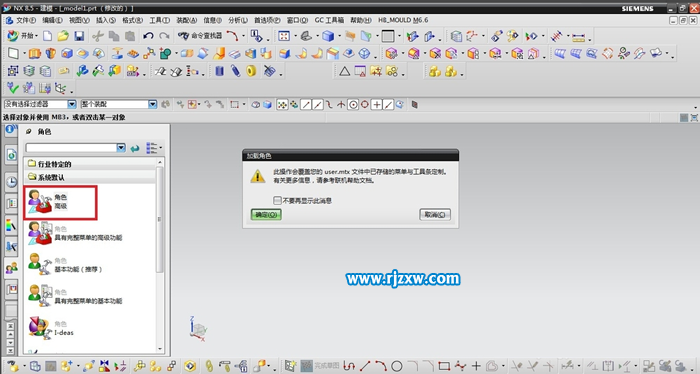Open the History clock tab in sidebar
This screenshot has height=374, width=700.
point(12,182)
